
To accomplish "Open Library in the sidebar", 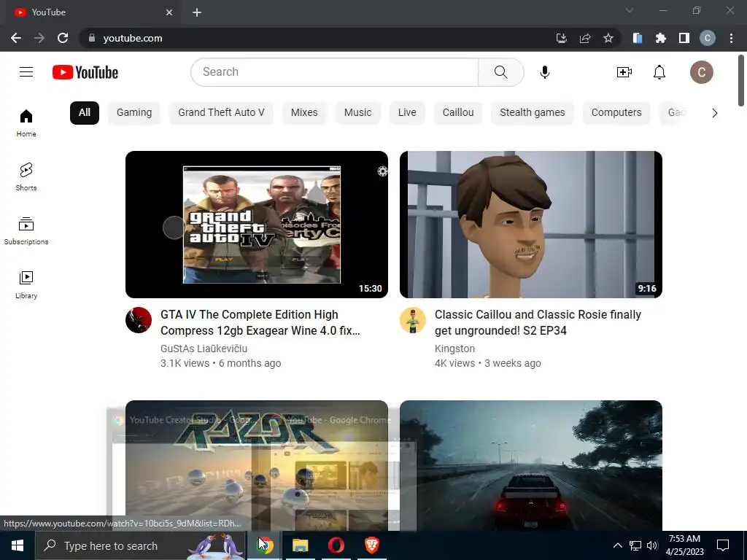I will (26, 285).
